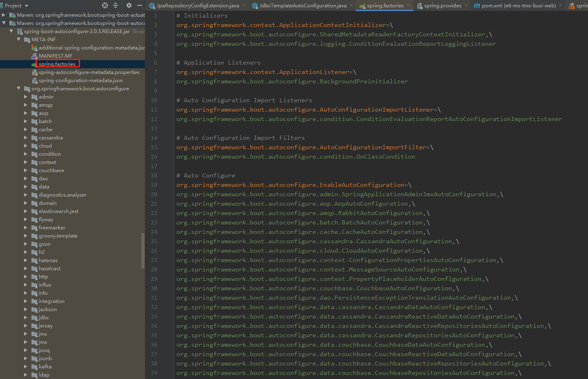Expand the jdbc package folder

[x=26, y=318]
